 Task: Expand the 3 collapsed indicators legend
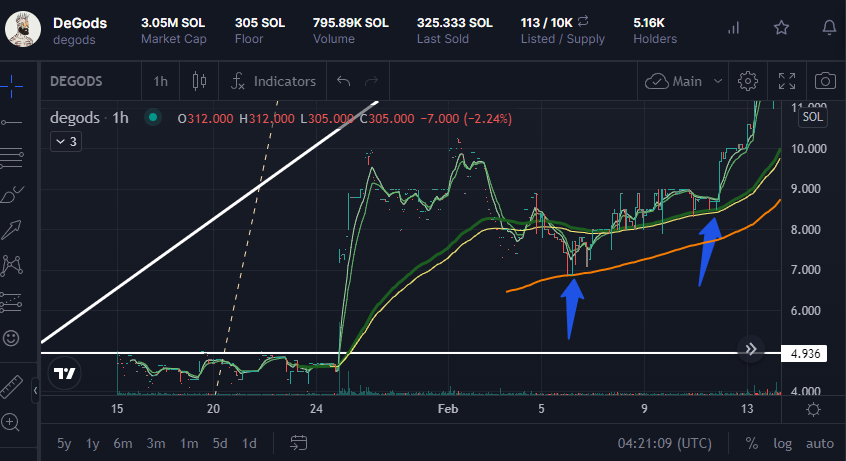66,142
